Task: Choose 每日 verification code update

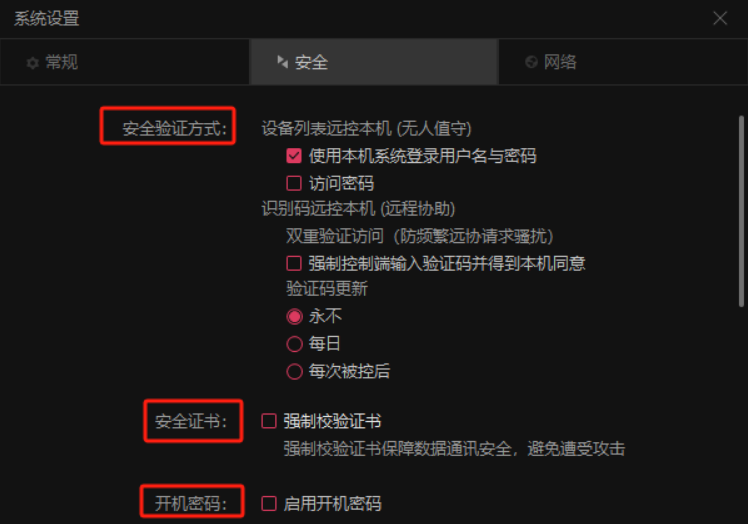Action: pos(294,344)
